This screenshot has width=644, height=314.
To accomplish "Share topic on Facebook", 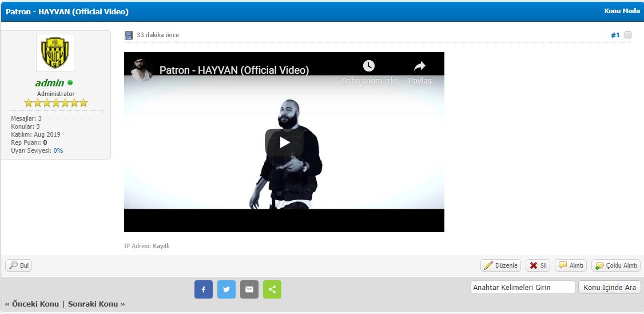I will point(203,289).
